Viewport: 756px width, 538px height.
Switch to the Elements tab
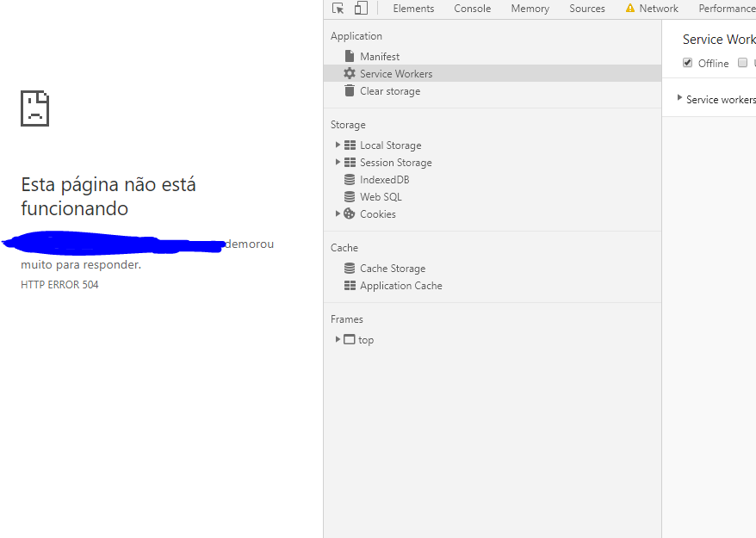(x=413, y=9)
